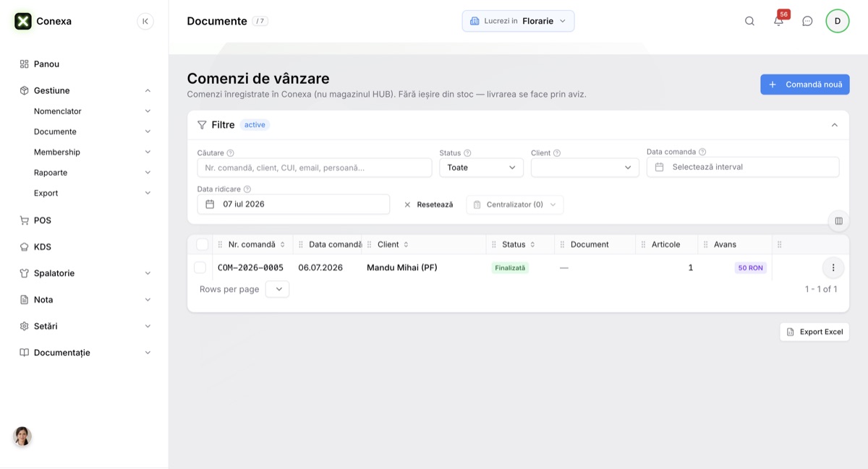Viewport: 868px width, 469px height.
Task: Click the Data comandă column header
Action: 336,245
